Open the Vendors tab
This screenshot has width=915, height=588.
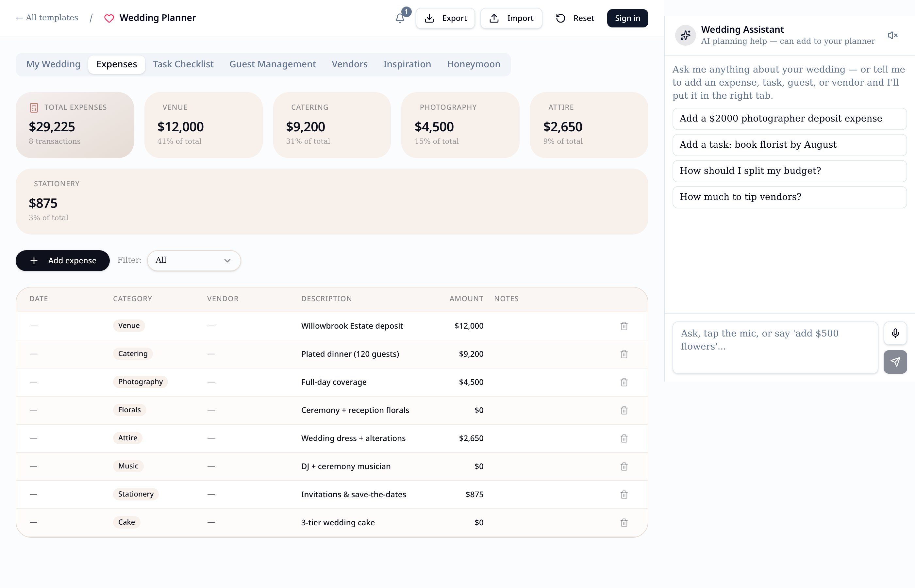pos(349,64)
